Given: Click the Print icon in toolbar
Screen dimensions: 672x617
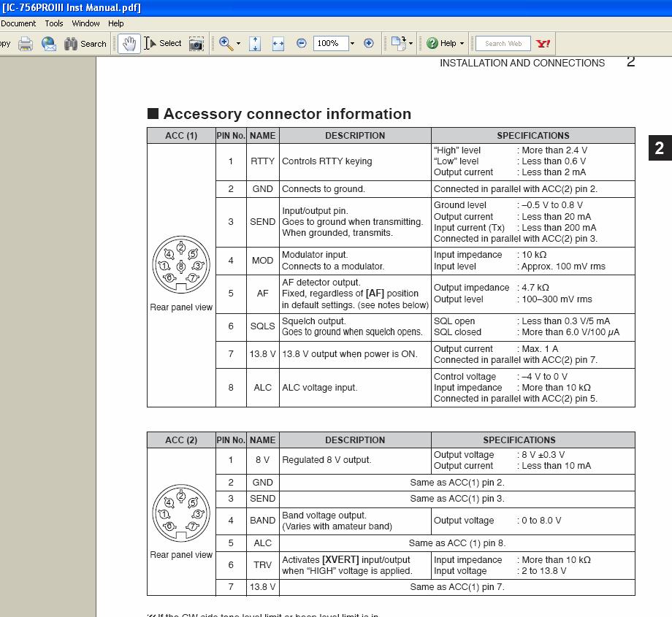Looking at the screenshot, I should click(26, 44).
